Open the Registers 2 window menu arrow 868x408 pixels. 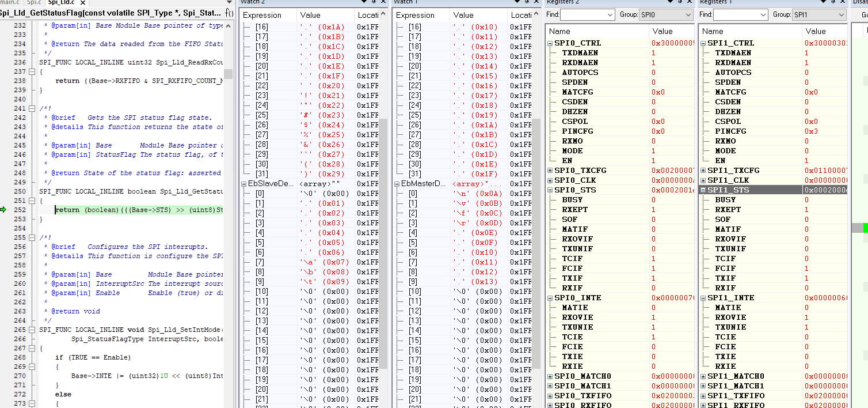[x=670, y=3]
